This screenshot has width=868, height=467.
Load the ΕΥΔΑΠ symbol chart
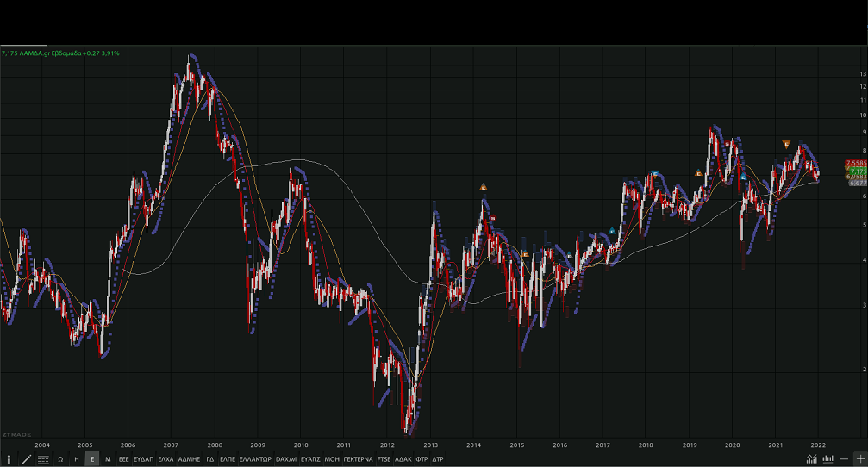pos(143,459)
